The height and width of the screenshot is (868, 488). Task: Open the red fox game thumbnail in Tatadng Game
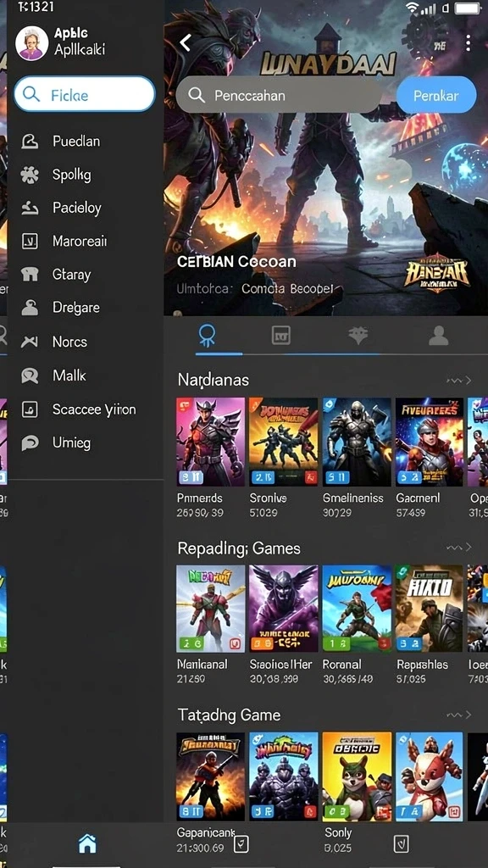point(430,776)
